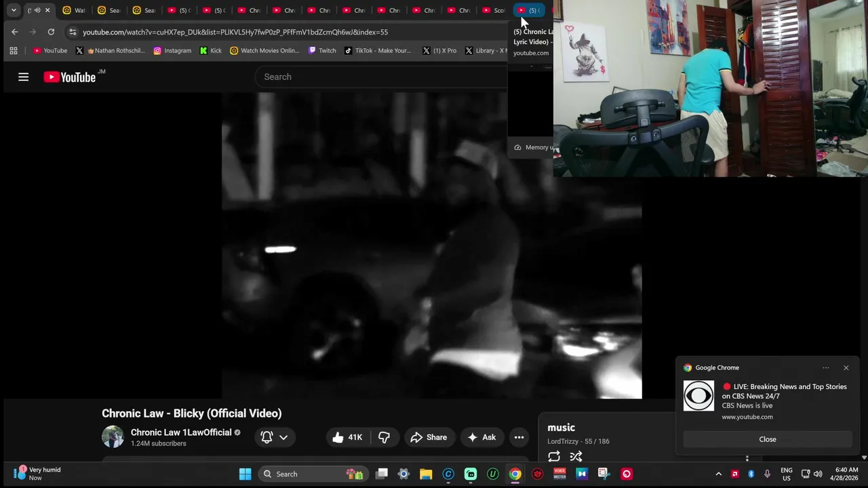Click the video player area
Screen dimensions: 868x488
click(x=431, y=245)
